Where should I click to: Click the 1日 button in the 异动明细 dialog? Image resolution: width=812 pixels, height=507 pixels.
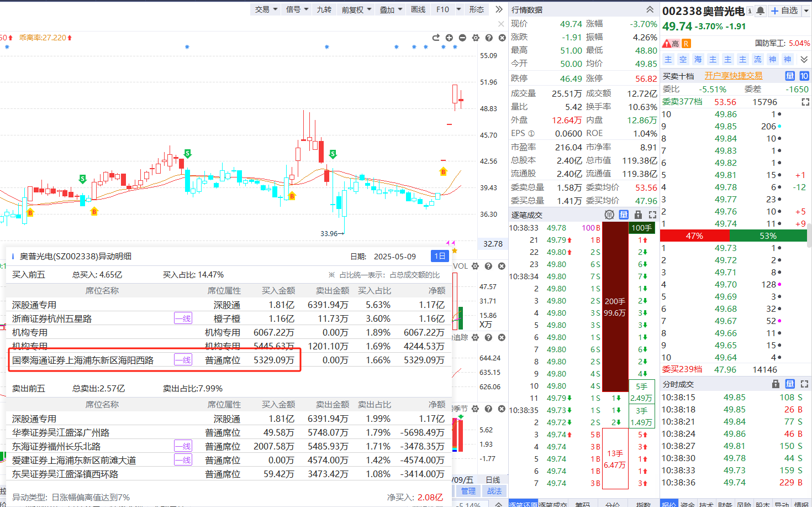click(x=440, y=256)
